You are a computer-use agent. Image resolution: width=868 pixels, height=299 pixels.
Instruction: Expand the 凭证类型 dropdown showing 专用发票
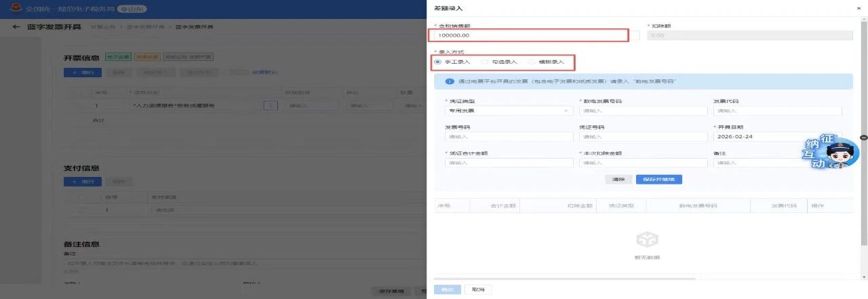[x=509, y=111]
